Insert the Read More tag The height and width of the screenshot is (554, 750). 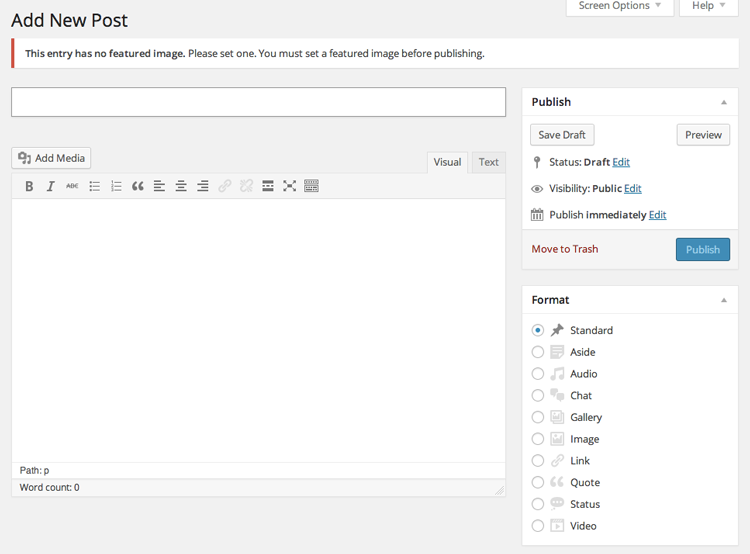pos(268,186)
